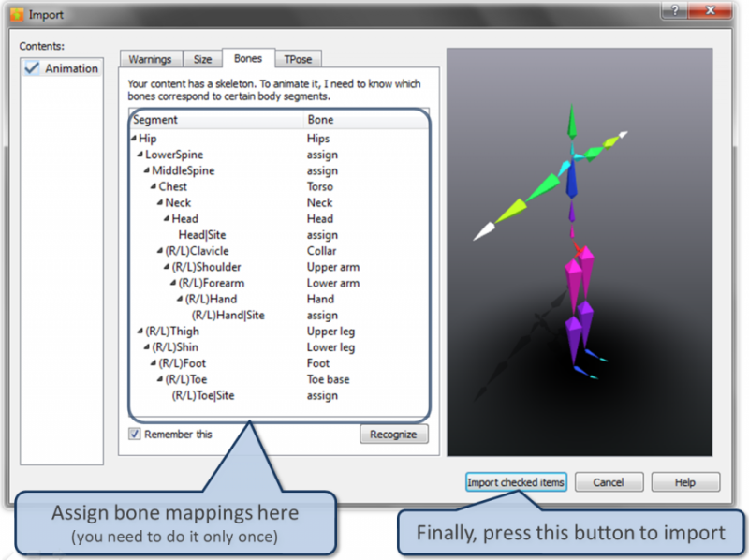The width and height of the screenshot is (749, 560).
Task: Click the Import dialog title icon
Action: tap(17, 14)
